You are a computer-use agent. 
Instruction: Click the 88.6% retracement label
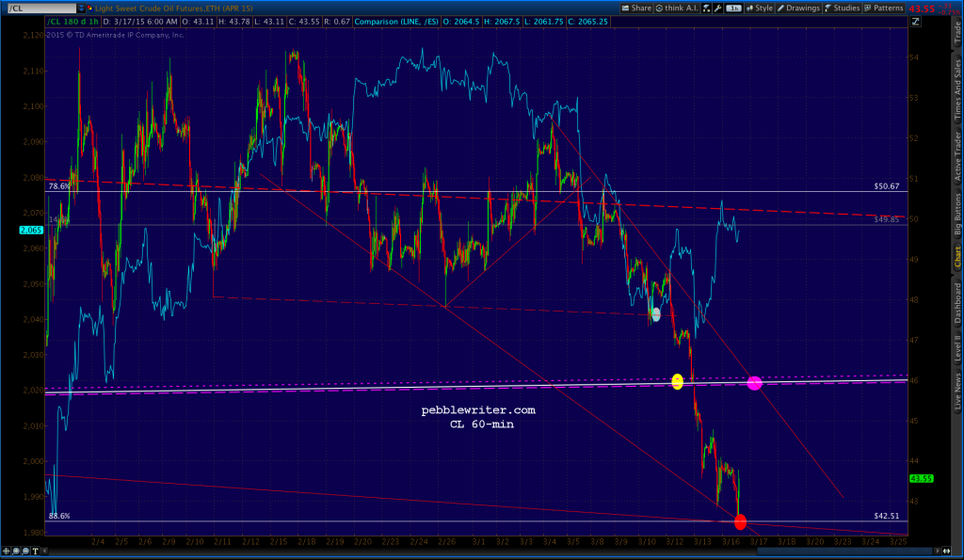(x=59, y=516)
